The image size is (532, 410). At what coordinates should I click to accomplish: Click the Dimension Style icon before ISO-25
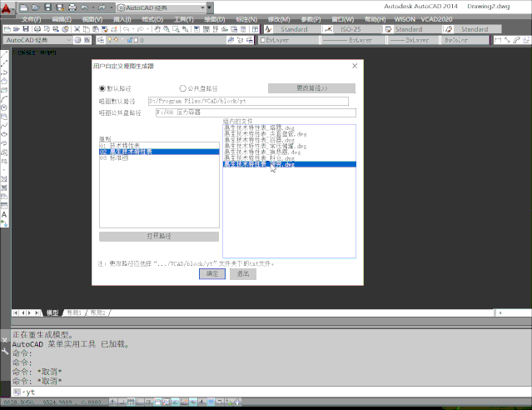[x=328, y=29]
